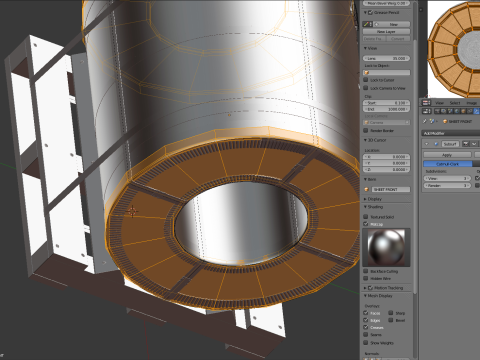Enable Lock to Cursor checkbox

click(366, 80)
